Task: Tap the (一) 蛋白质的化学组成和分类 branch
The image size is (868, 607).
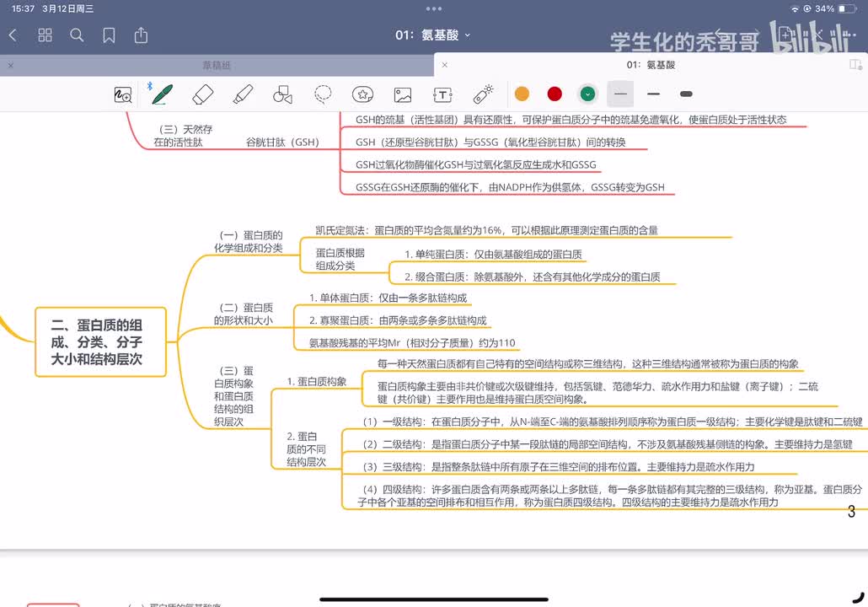Action: coord(249,241)
